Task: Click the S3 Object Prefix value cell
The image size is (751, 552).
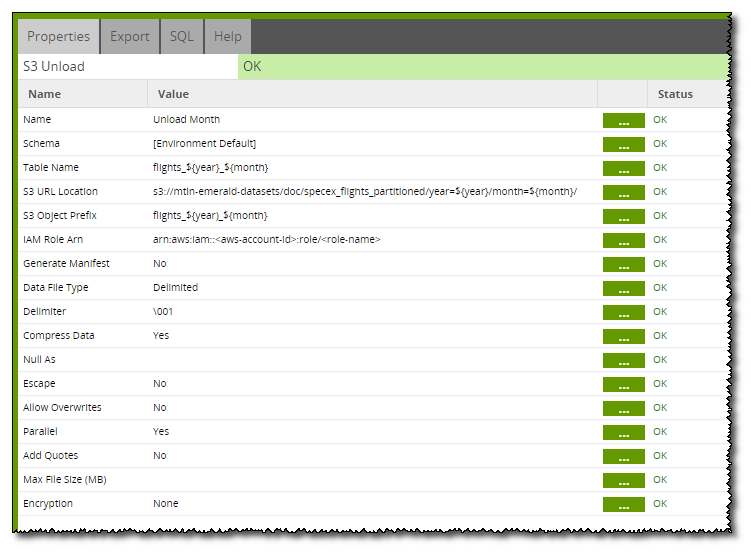Action: [x=373, y=215]
